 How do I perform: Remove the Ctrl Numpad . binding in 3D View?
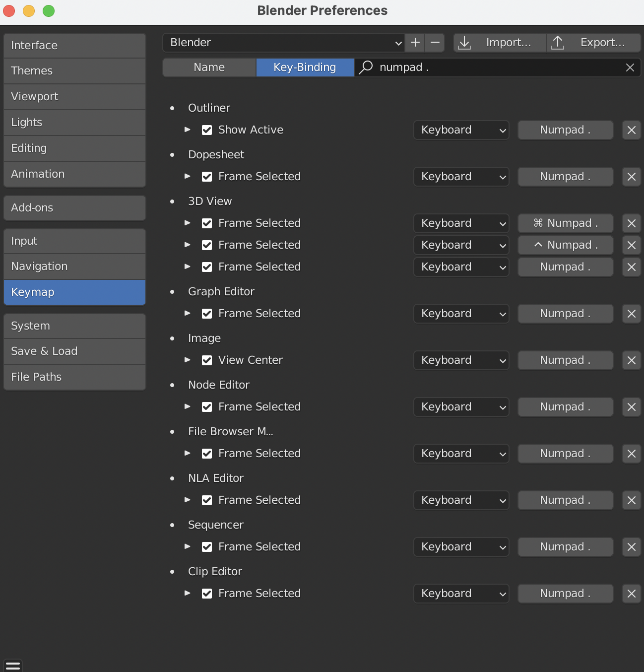click(632, 245)
